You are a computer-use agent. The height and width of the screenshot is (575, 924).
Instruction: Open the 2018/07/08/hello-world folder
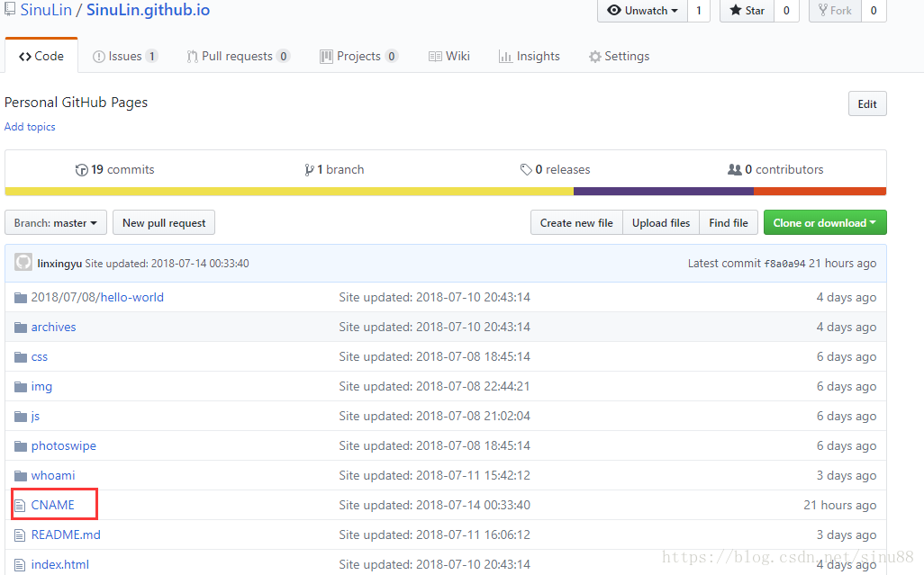point(97,298)
